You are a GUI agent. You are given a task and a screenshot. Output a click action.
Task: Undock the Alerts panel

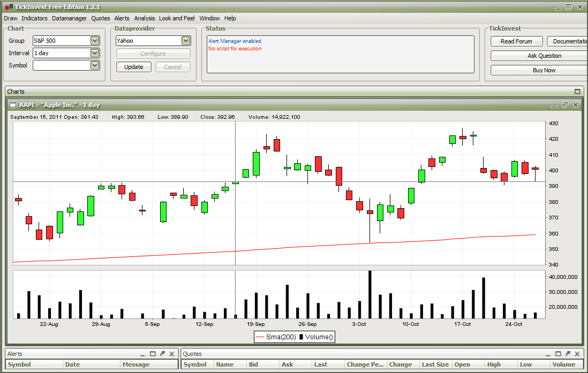pyautogui.click(x=162, y=354)
